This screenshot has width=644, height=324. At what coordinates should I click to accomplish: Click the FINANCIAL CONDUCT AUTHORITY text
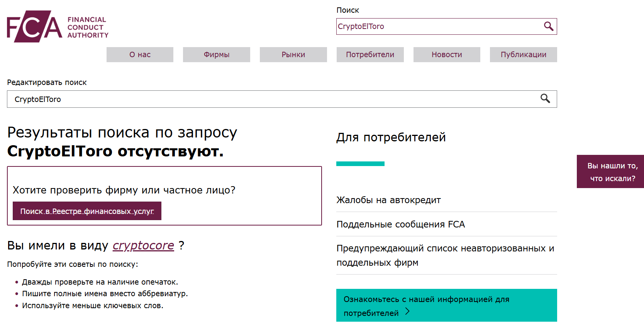[88, 27]
